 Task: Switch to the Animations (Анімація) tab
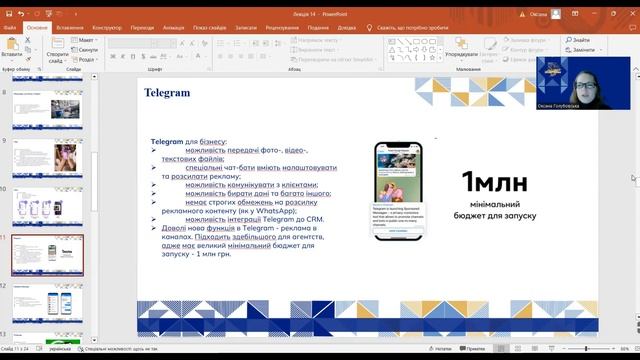173,28
